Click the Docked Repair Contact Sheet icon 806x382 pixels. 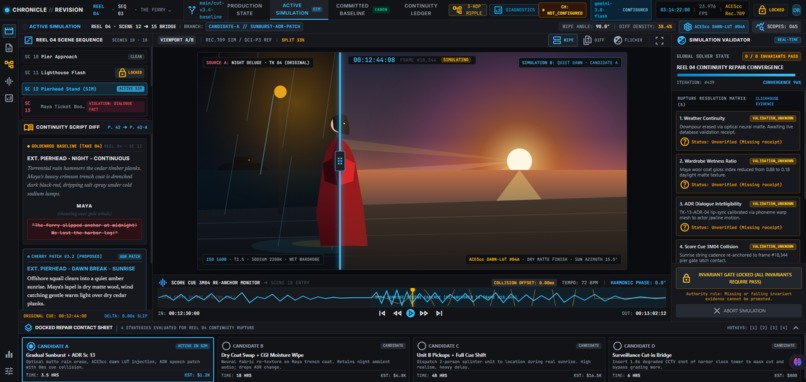click(x=29, y=328)
